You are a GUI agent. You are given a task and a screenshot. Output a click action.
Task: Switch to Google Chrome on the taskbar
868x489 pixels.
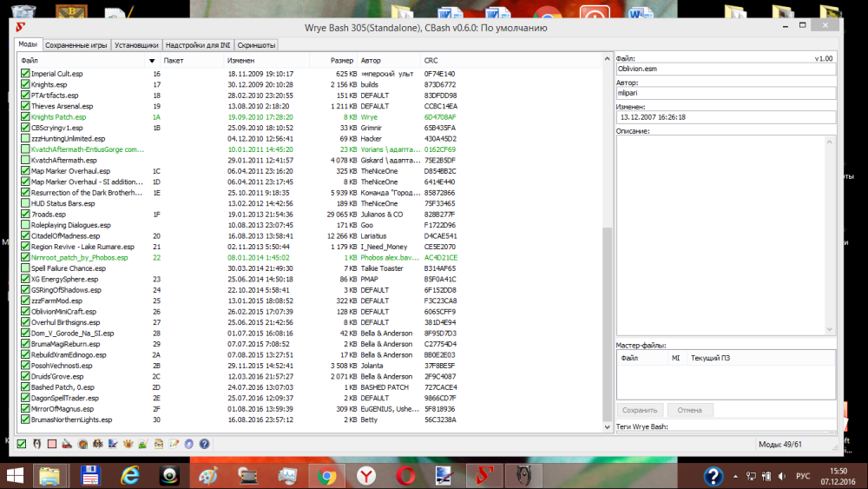click(x=326, y=476)
